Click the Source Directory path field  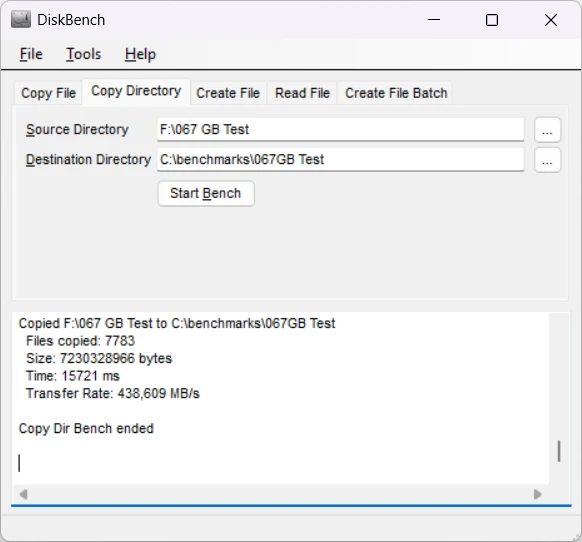(340, 130)
